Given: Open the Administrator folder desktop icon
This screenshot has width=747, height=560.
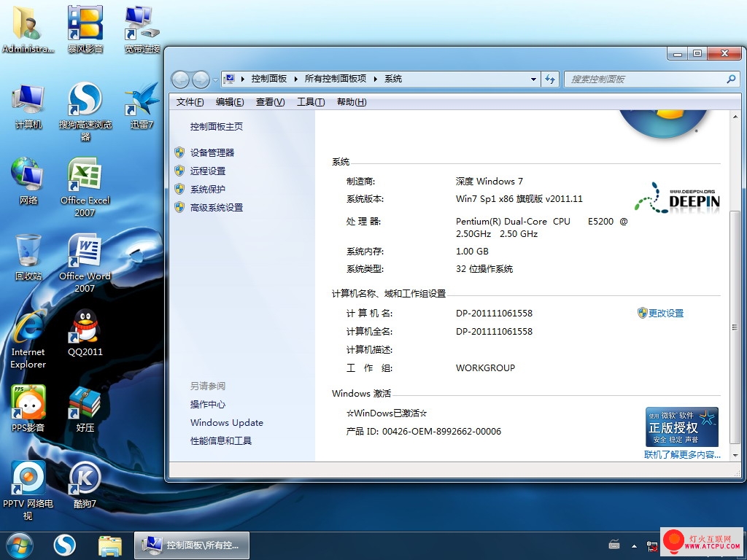Looking at the screenshot, I should tap(28, 28).
